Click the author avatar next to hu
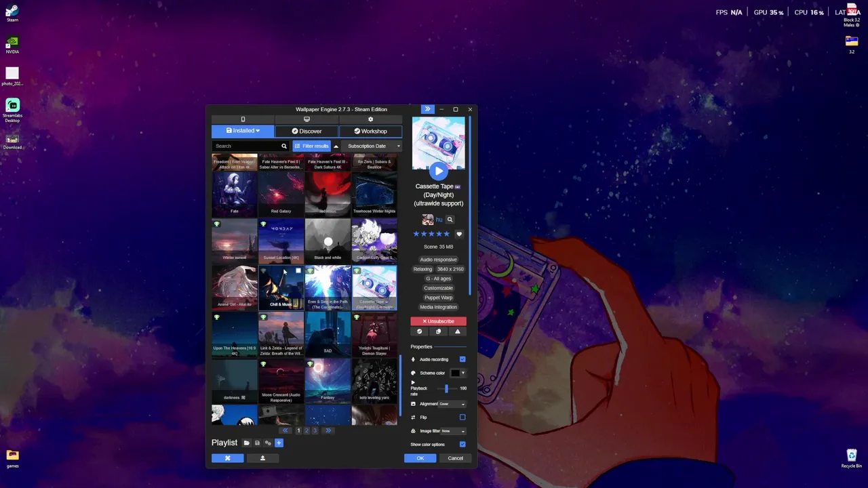Viewport: 868px width, 488px height. pos(427,220)
